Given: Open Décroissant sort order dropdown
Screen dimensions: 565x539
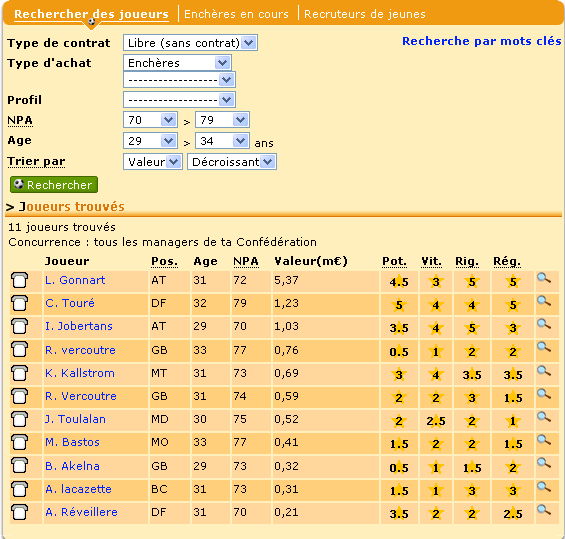Looking at the screenshot, I should [232, 162].
